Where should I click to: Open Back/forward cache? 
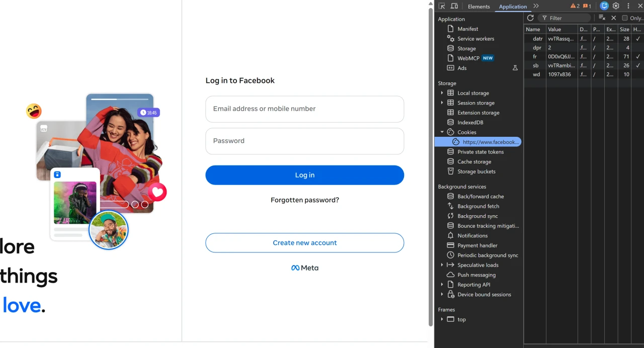[x=480, y=197]
